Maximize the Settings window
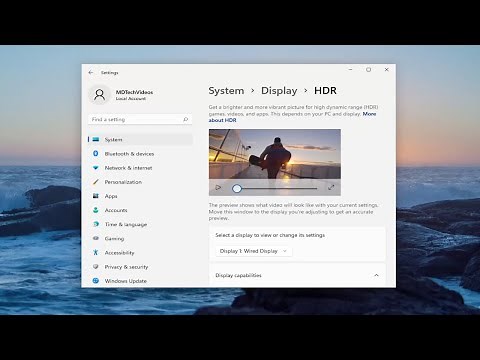The image size is (480, 360). [368, 70]
